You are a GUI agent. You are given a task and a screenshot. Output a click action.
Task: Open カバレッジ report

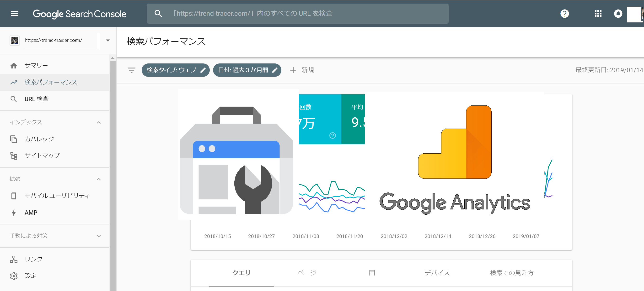(54, 139)
